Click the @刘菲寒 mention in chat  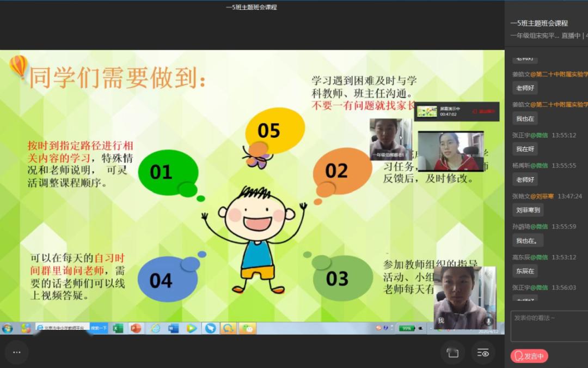[542, 196]
